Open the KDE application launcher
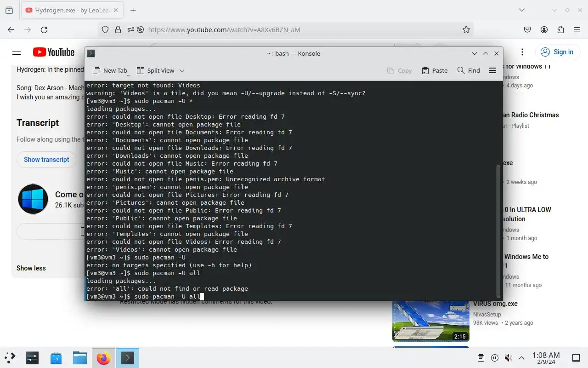 pos(10,358)
